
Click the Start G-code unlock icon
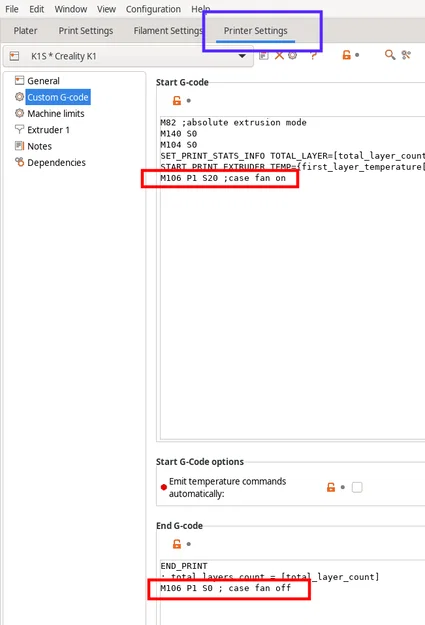tap(177, 100)
